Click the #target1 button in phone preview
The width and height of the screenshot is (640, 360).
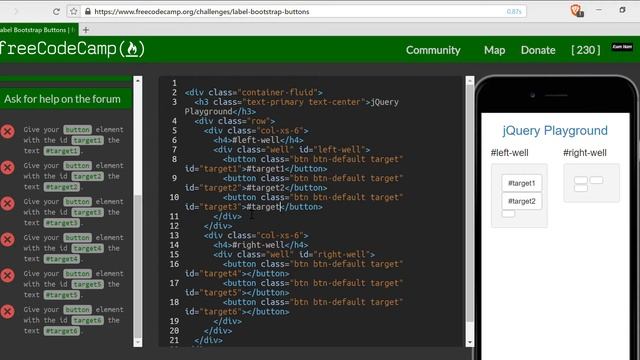tap(522, 183)
